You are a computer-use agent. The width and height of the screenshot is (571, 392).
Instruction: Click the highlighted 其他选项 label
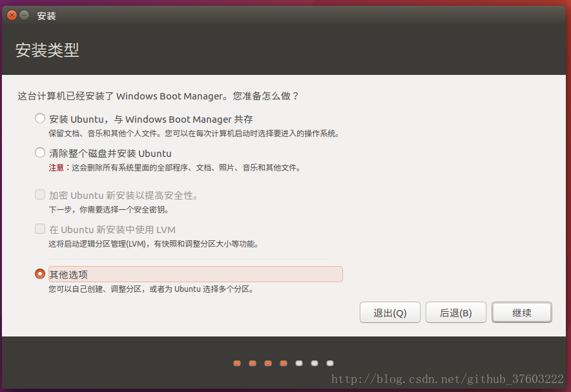point(196,274)
